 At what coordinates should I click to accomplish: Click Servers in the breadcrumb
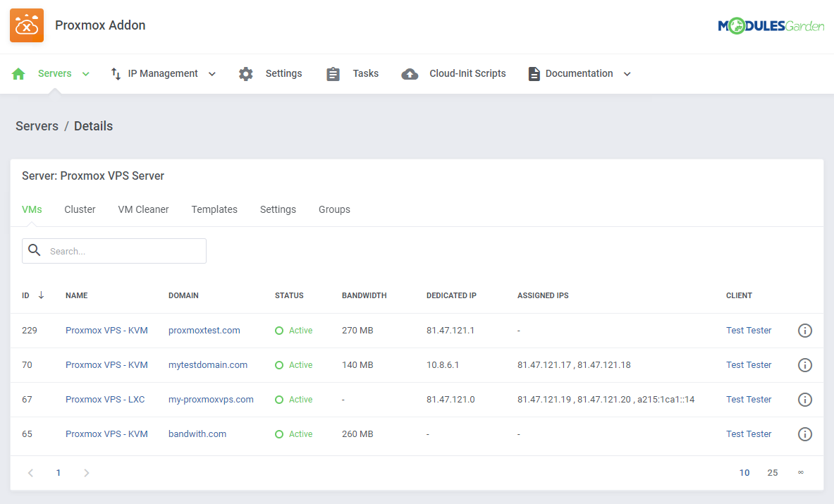[x=37, y=126]
